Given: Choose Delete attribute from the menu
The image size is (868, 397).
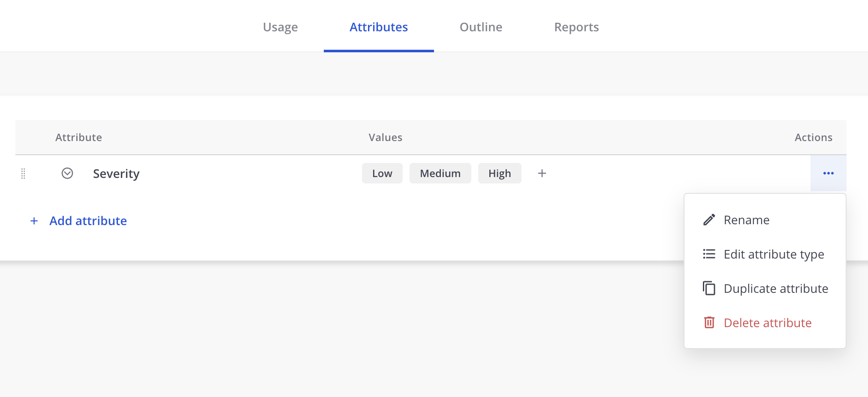Looking at the screenshot, I should pyautogui.click(x=768, y=322).
